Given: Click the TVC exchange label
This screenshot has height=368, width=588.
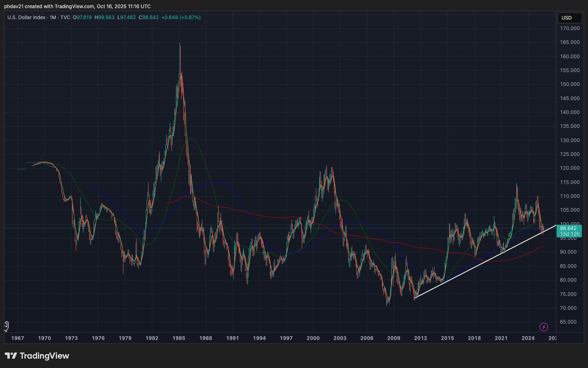Looking at the screenshot, I should tap(65, 18).
